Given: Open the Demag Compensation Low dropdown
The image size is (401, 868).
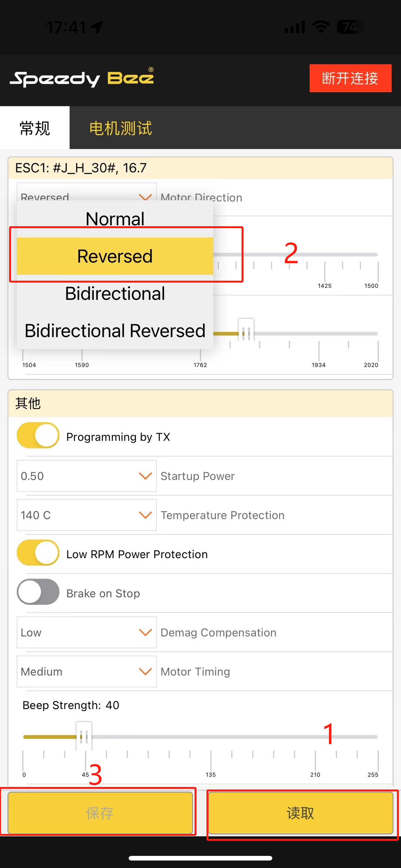Looking at the screenshot, I should point(87,632).
